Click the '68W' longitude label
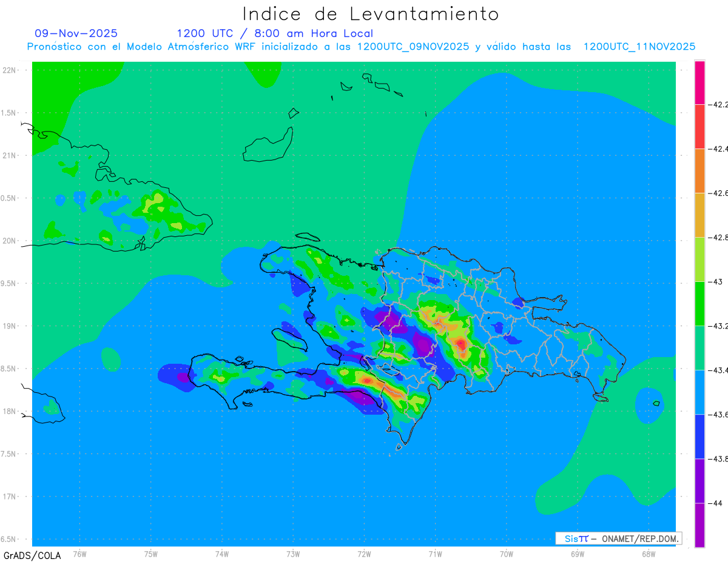 pos(649,554)
